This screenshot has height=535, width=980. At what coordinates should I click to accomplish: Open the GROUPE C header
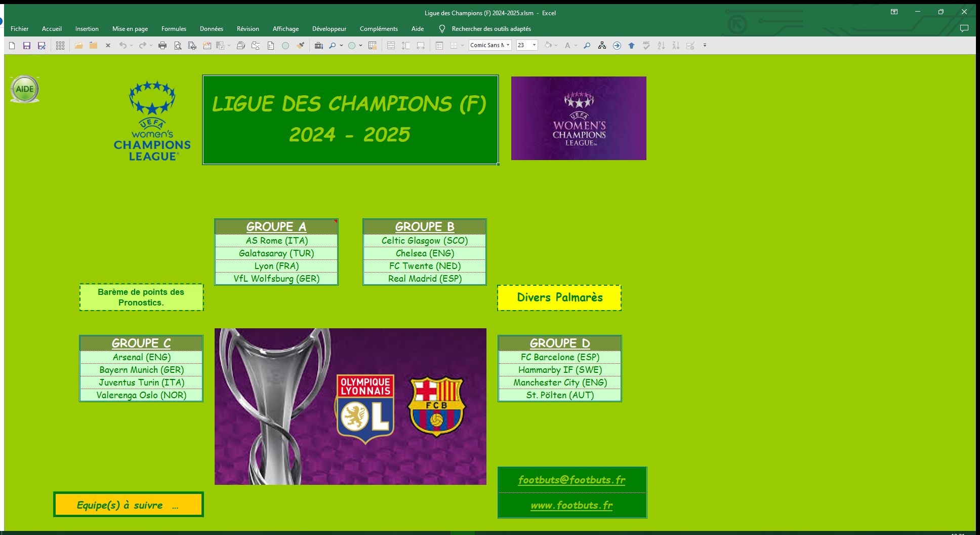click(x=141, y=343)
